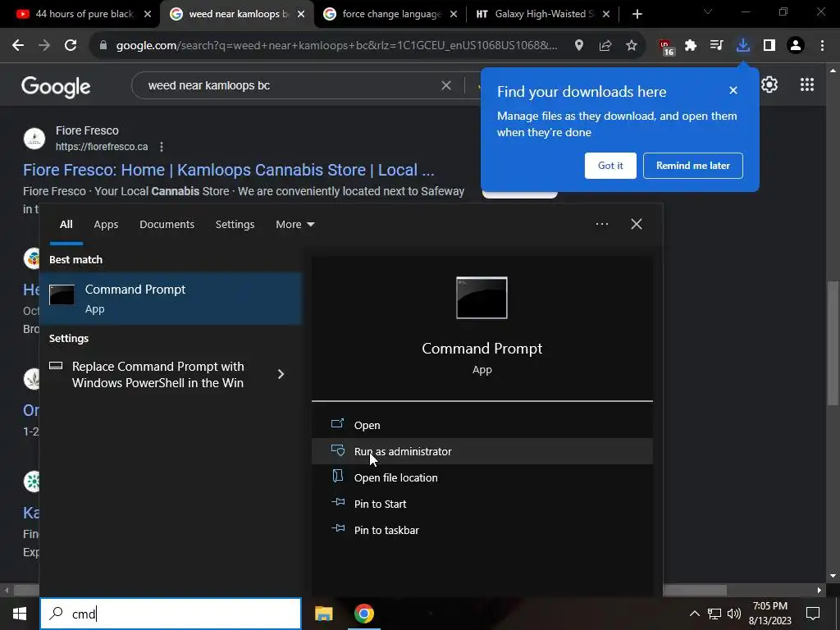
Task: Open the media controls icon in the toolbar
Action: (716, 46)
